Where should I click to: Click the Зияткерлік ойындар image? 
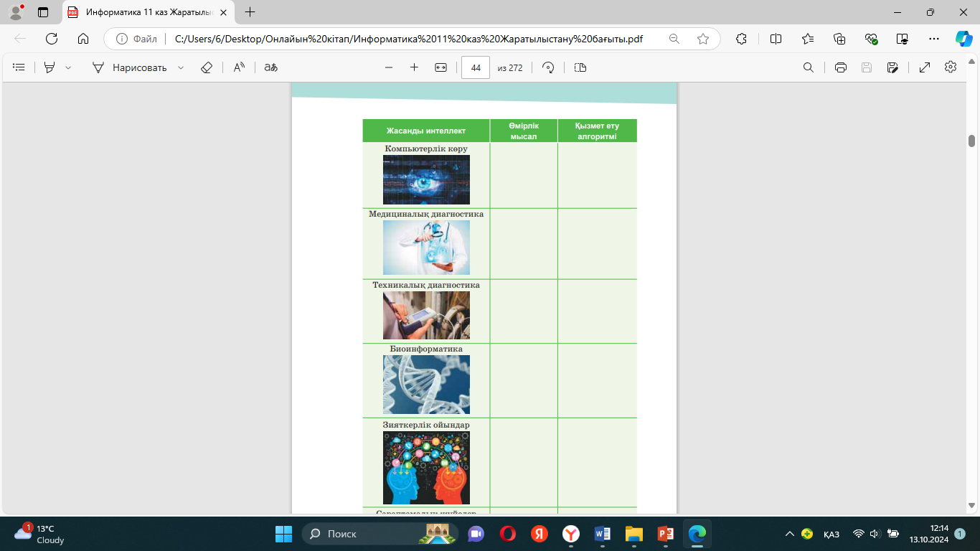426,468
